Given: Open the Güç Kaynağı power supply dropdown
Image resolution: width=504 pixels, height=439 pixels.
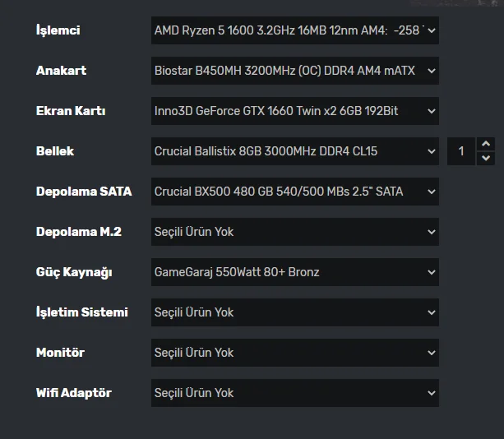Looking at the screenshot, I should pos(294,272).
